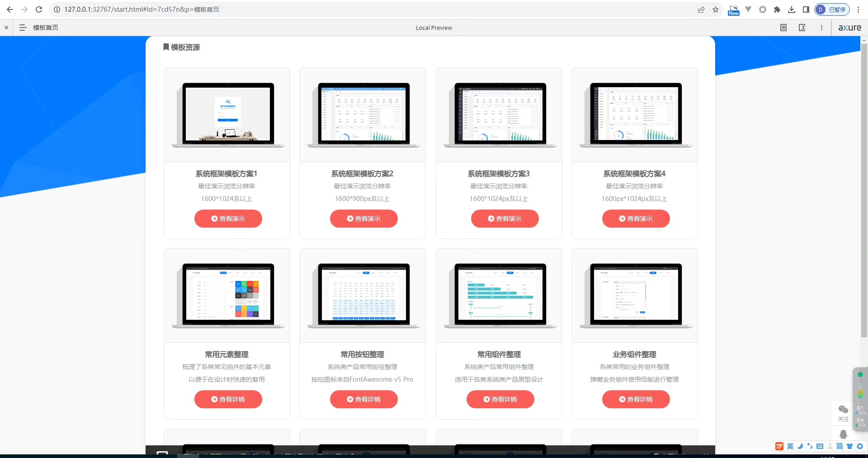
Task: Click 查看演示 under 系统框架模板方案2
Action: coord(364,219)
